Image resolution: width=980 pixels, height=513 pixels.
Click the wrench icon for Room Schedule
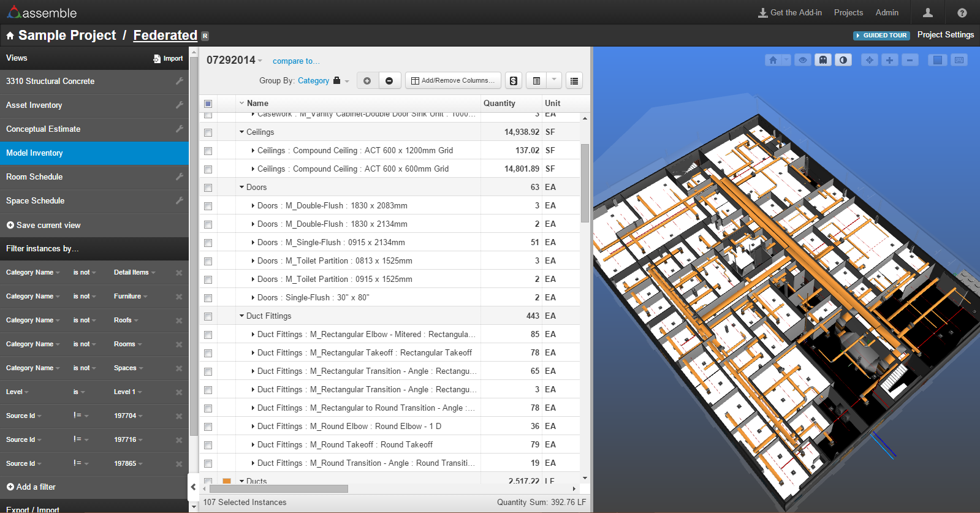(x=180, y=177)
